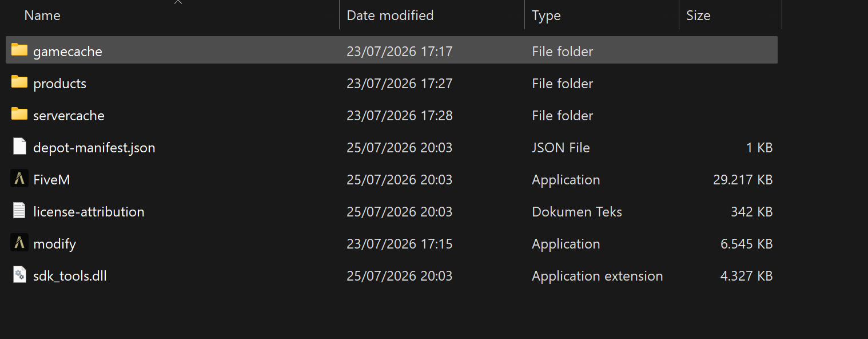Click the sort arrow above the Name column

tap(178, 2)
